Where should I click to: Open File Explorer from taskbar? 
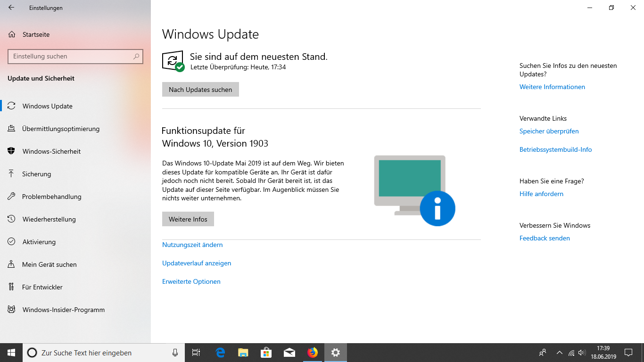243,353
